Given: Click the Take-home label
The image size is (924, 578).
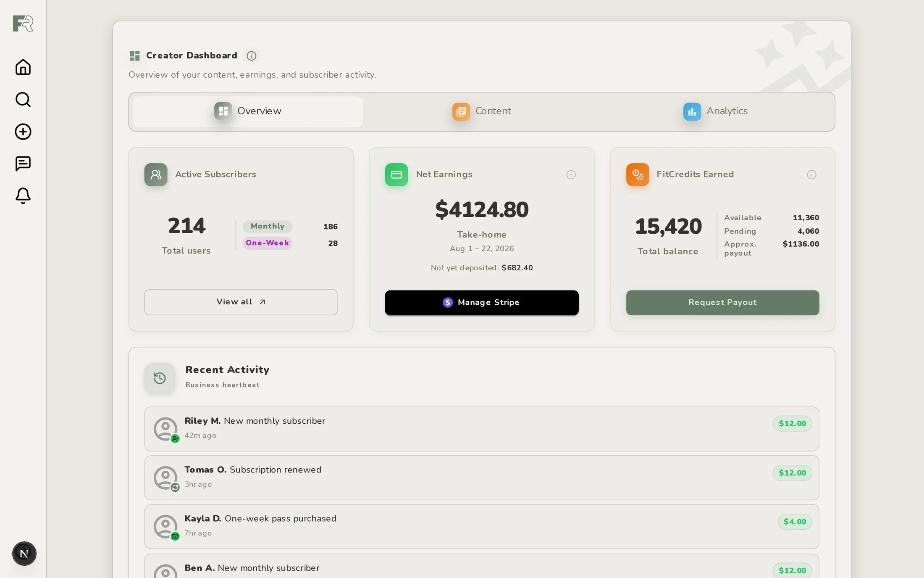Looking at the screenshot, I should click(482, 235).
